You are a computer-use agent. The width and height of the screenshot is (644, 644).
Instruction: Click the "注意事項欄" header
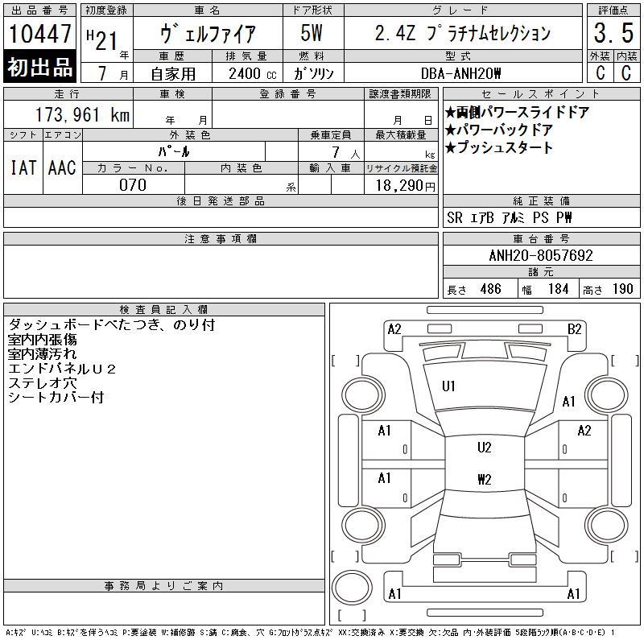coord(221,239)
